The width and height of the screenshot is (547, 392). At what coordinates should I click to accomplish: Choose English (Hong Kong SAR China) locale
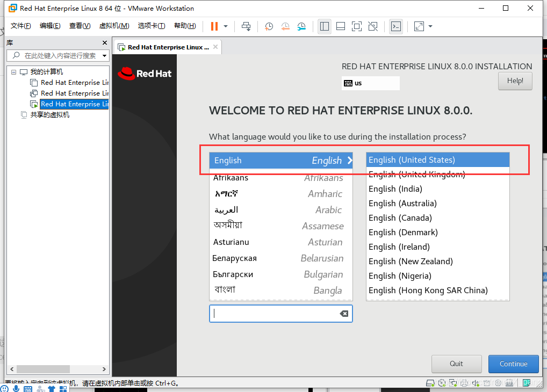(437, 291)
